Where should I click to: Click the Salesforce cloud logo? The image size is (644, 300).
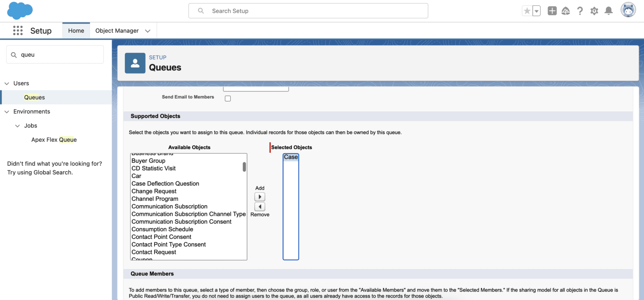[x=19, y=10]
